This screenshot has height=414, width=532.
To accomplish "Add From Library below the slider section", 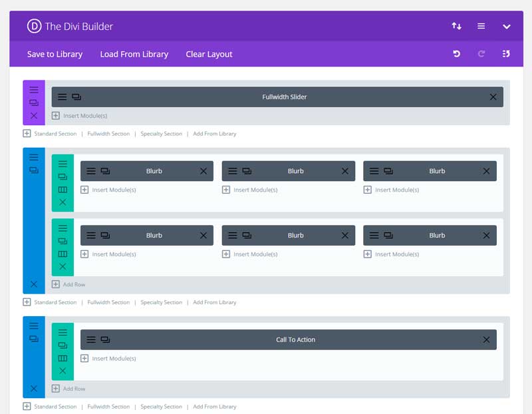I will coord(214,134).
